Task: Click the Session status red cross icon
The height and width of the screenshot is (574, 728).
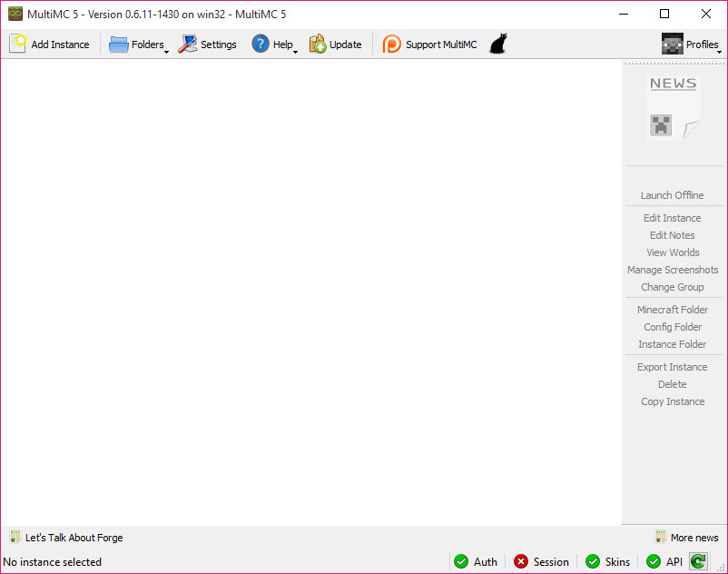Action: coord(521,561)
